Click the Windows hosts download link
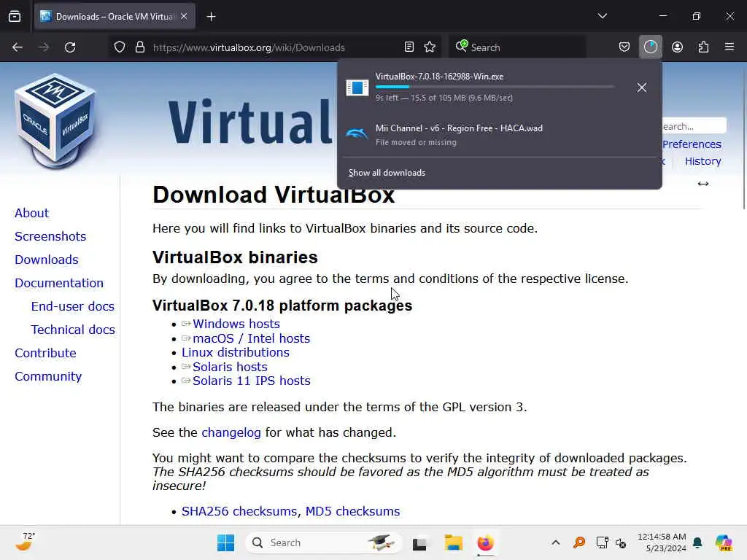The width and height of the screenshot is (747, 560). [236, 324]
